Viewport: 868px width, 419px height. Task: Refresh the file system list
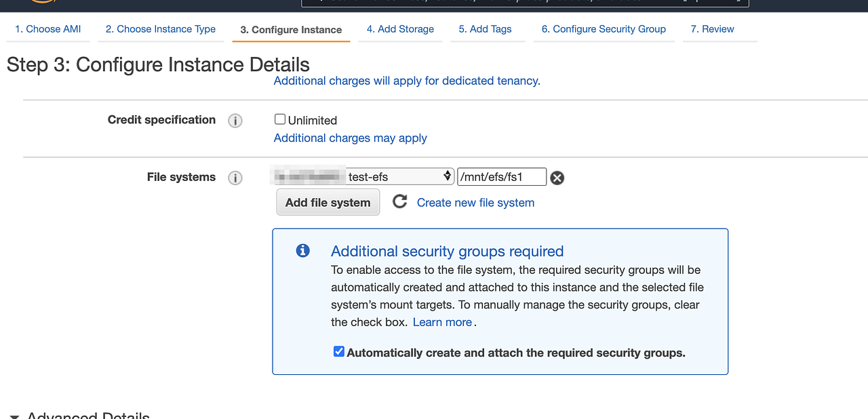[399, 201]
